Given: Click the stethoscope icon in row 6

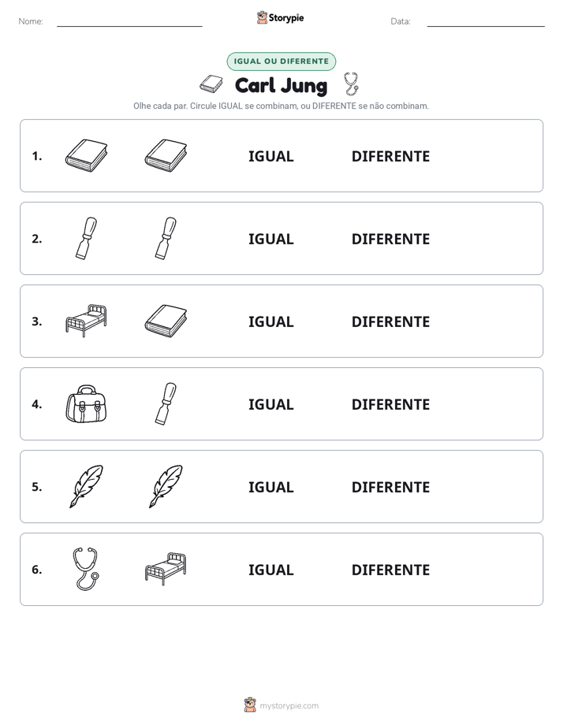Looking at the screenshot, I should (x=86, y=569).
